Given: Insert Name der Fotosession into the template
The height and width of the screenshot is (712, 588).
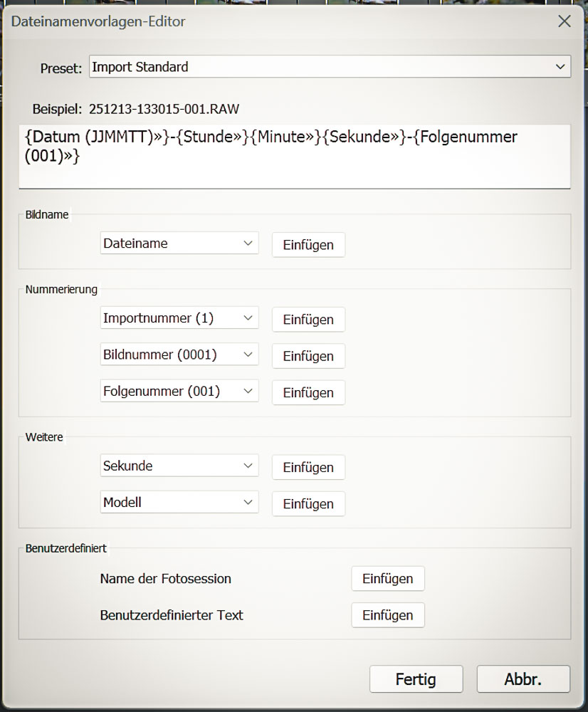Looking at the screenshot, I should click(x=387, y=579).
